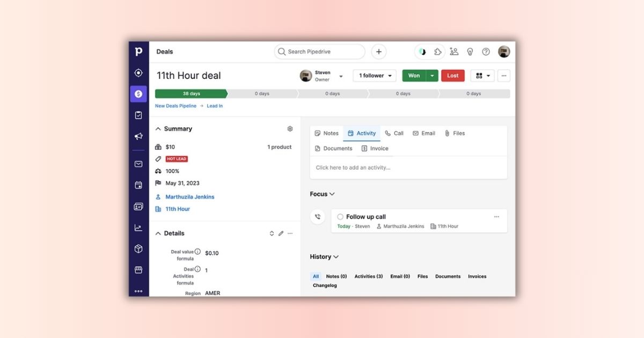This screenshot has width=644, height=338.
Task: Open Products box icon in sidebar
Action: (138, 249)
